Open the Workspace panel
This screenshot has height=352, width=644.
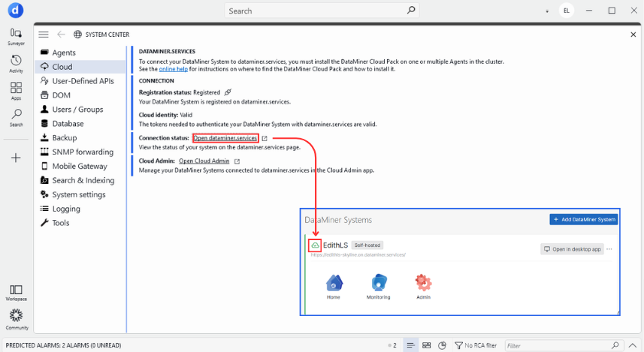click(16, 293)
